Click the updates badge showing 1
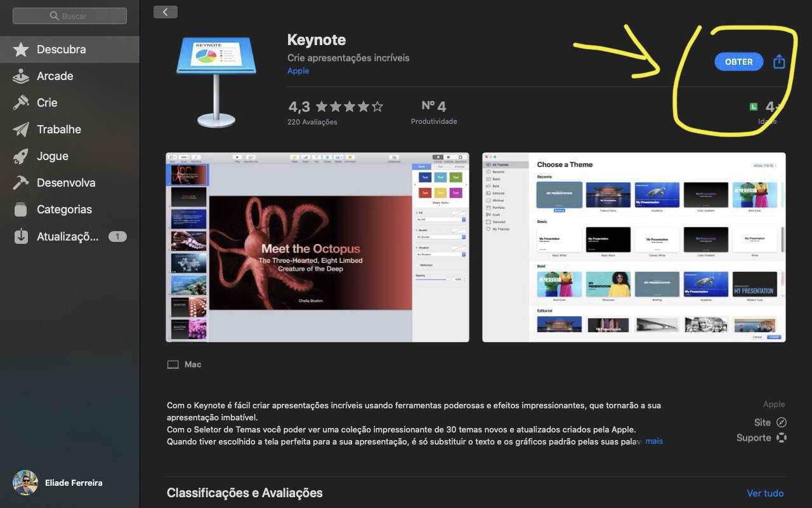812x508 pixels. tap(117, 237)
